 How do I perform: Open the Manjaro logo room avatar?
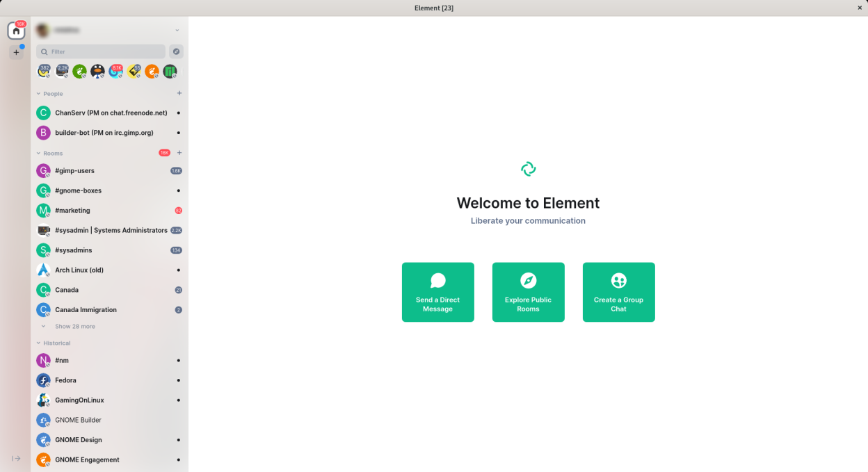point(170,71)
